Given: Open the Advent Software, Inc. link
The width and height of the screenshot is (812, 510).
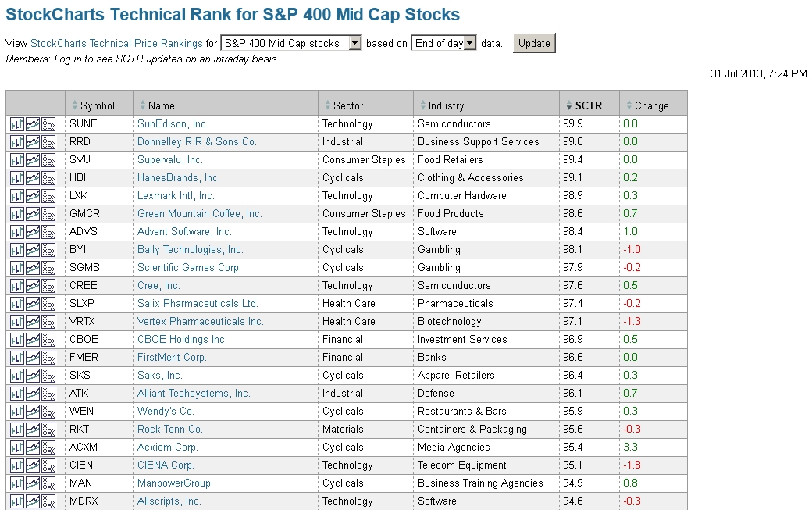Looking at the screenshot, I should [x=184, y=232].
